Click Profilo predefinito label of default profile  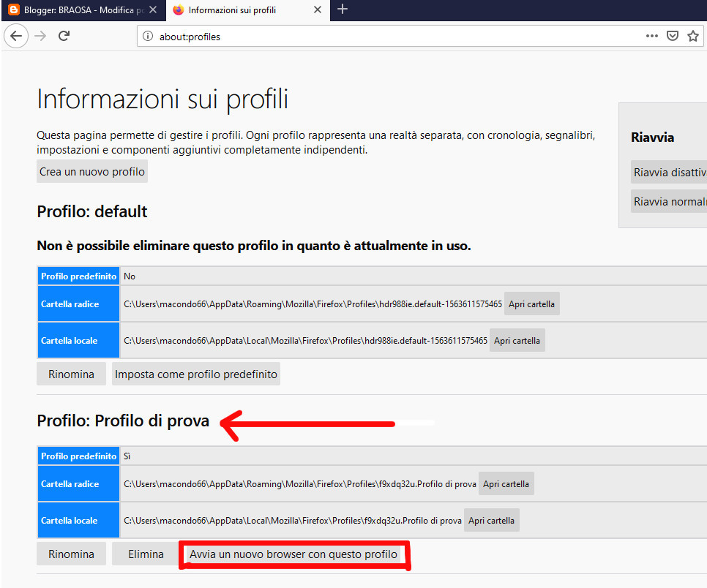(x=78, y=276)
